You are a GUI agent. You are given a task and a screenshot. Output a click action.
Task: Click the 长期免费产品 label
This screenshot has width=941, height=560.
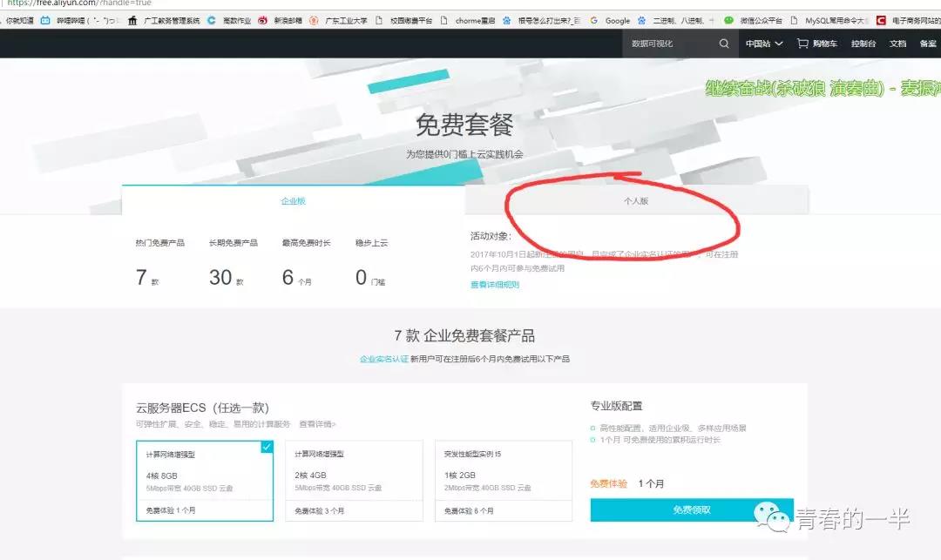click(x=233, y=243)
